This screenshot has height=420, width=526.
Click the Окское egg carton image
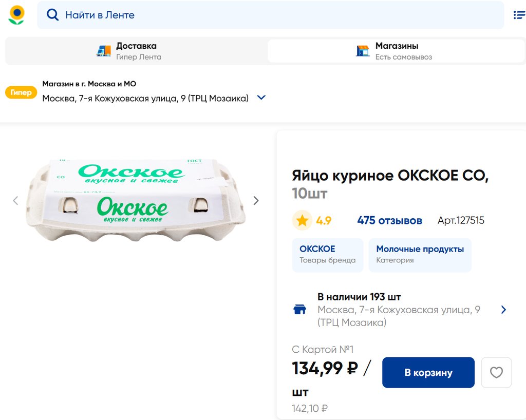point(136,200)
